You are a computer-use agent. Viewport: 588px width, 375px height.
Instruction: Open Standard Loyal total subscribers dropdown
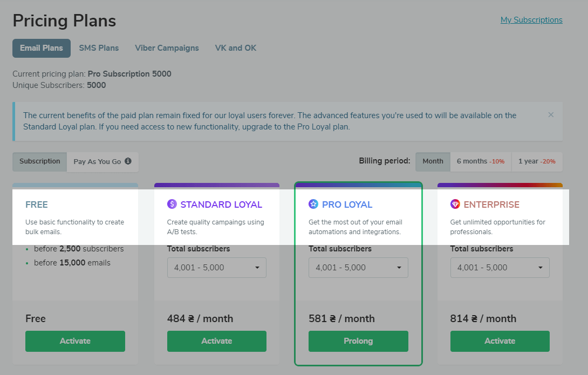coord(217,268)
